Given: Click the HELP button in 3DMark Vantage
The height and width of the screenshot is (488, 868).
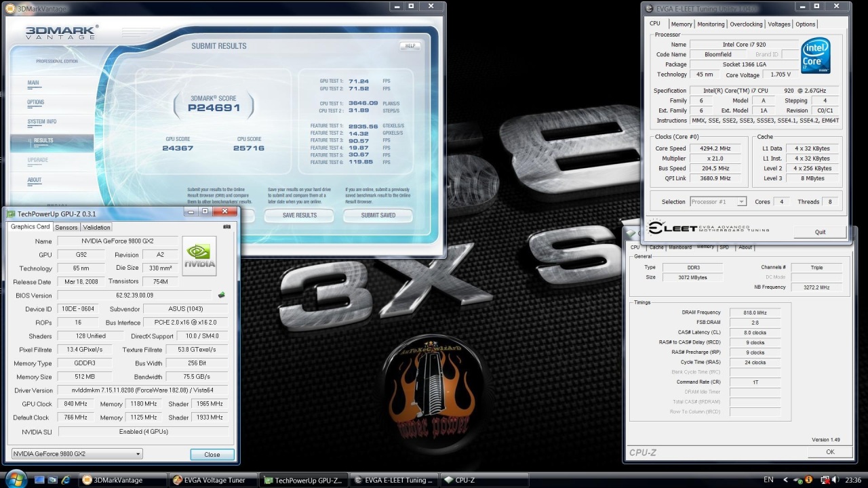Looking at the screenshot, I should click(x=409, y=46).
